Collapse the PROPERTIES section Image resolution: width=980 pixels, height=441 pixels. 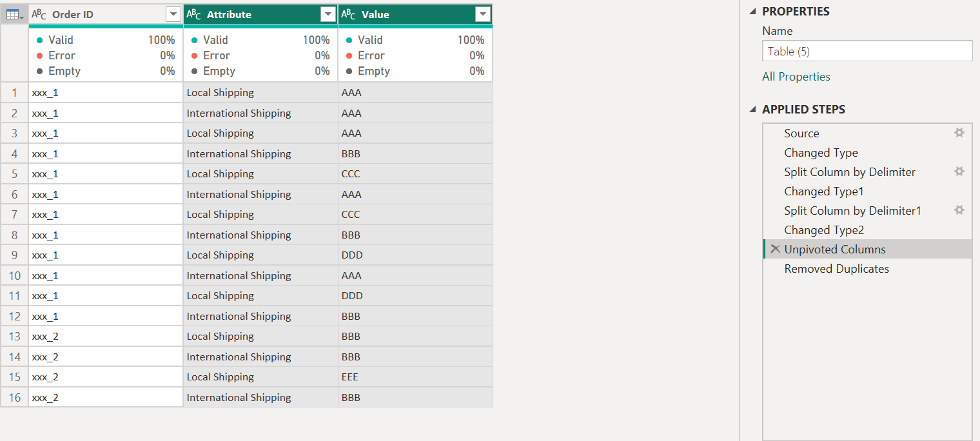click(x=752, y=12)
